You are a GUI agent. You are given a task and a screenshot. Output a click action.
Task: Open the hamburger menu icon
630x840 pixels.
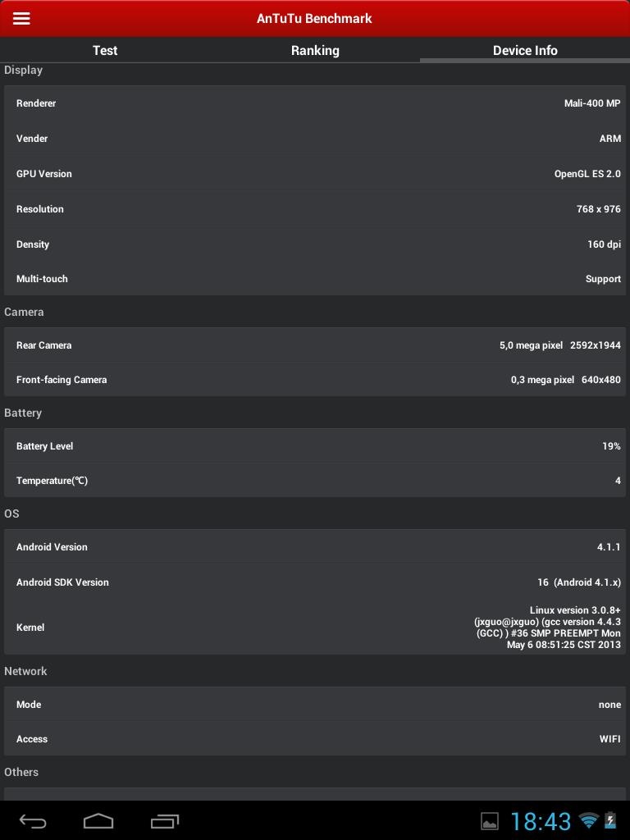pos(21,18)
